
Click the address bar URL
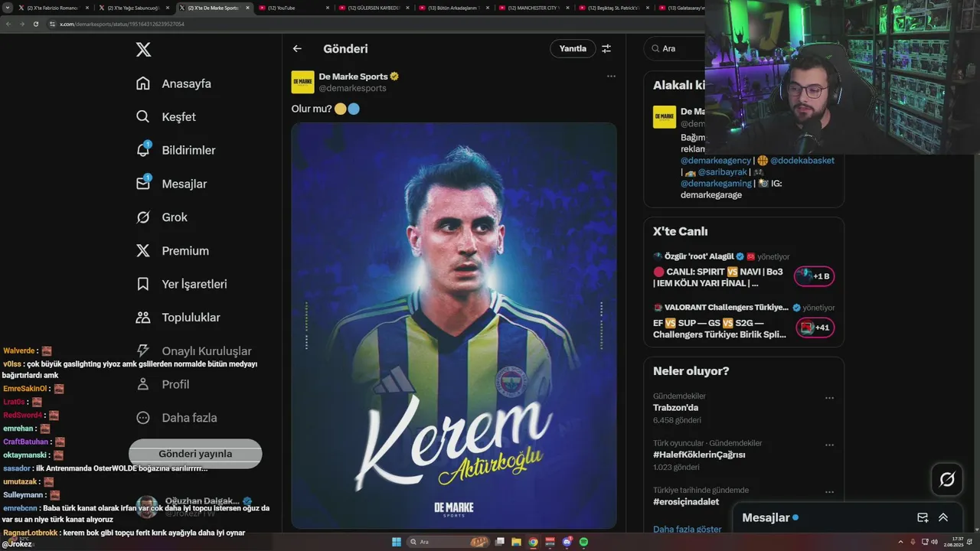[122, 24]
